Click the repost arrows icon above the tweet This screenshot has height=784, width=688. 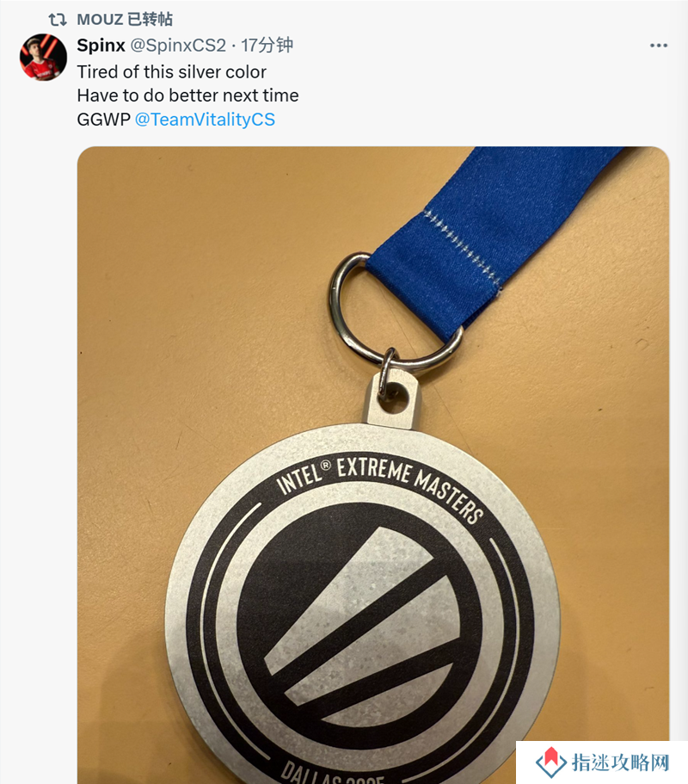coord(58,20)
